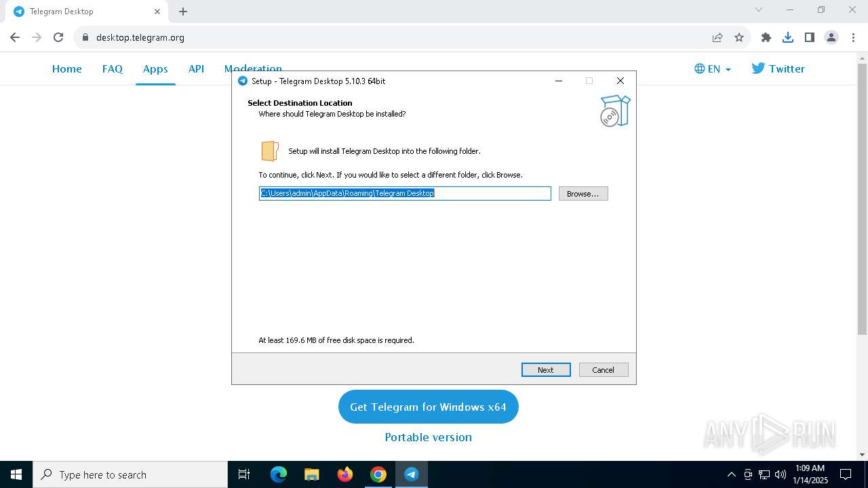This screenshot has width=868, height=488.
Task: Toggle Chrome side panel icon
Action: 810,37
